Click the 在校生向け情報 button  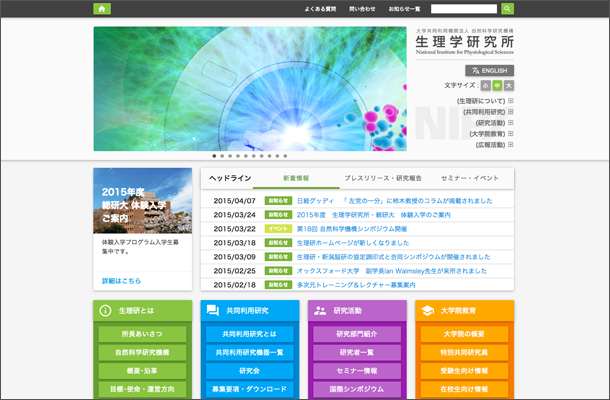tap(465, 389)
